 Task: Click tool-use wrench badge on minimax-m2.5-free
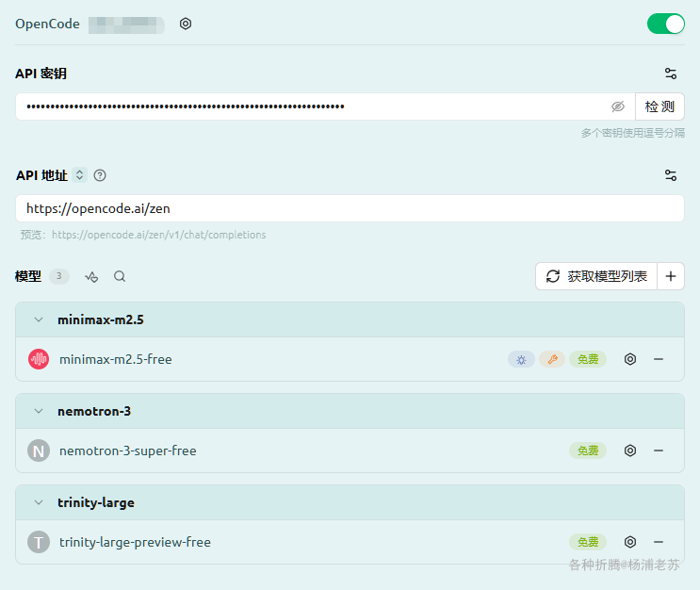coord(552,359)
